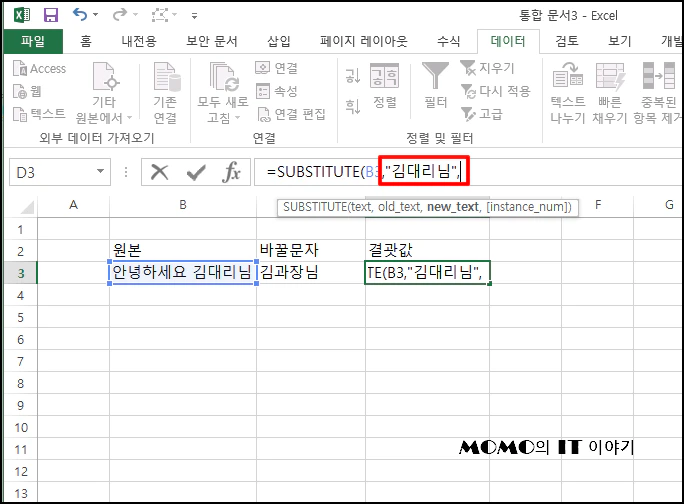Click SUBSTITUTE in the function tooltip
The image size is (684, 504).
click(x=315, y=207)
